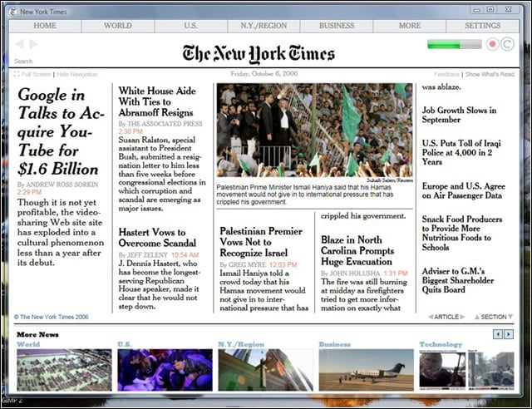Screen dimensions: 532x409
Task: Click Show What's Read link
Action: pos(490,74)
